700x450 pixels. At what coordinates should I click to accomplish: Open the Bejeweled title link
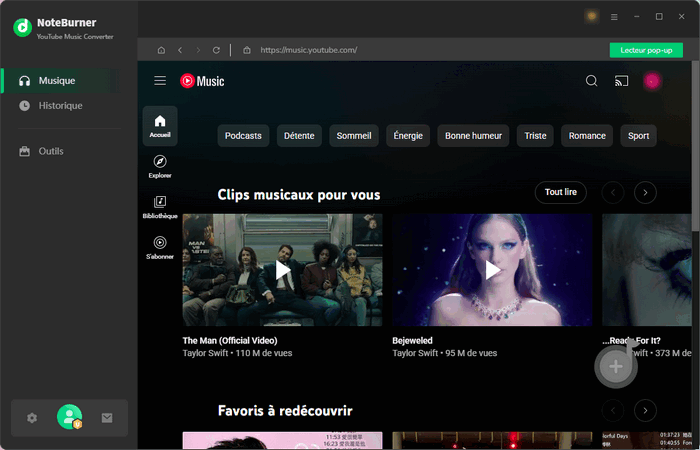412,341
